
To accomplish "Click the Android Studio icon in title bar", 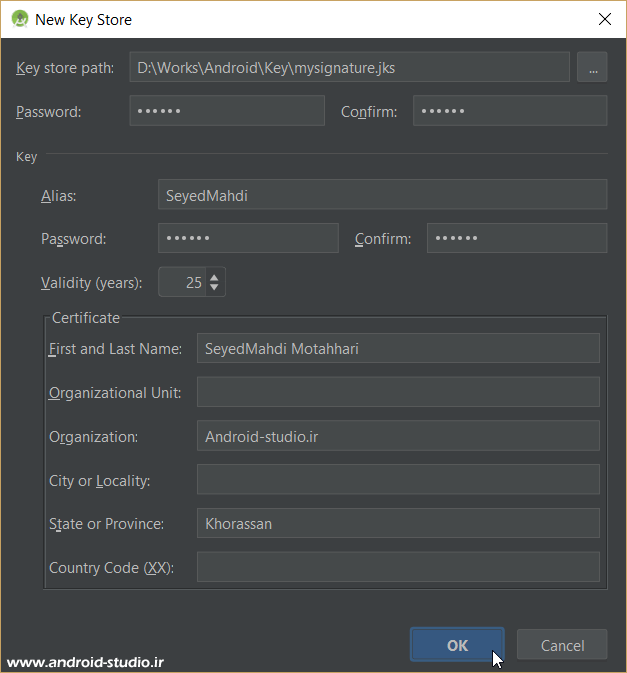I will point(19,19).
